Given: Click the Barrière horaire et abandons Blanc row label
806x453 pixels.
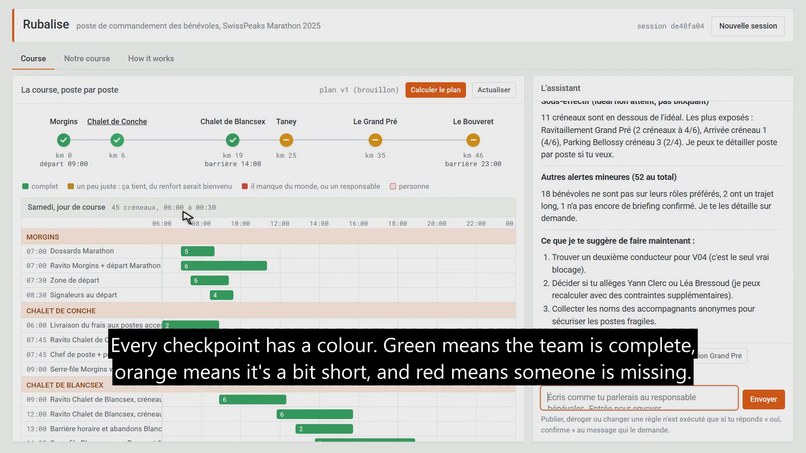Looking at the screenshot, I should pos(105,429).
